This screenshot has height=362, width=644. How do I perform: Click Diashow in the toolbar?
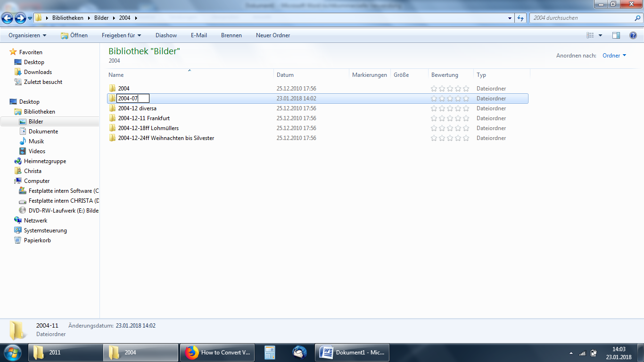pyautogui.click(x=166, y=35)
